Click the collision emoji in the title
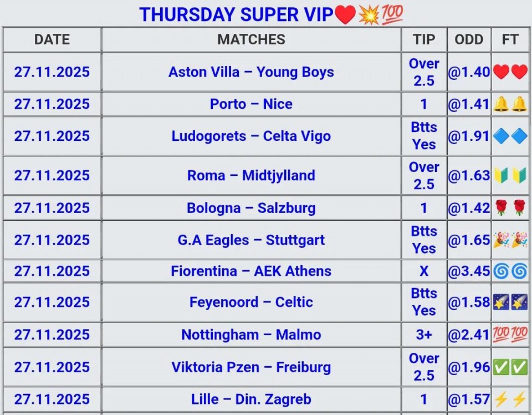The image size is (532, 415). click(x=369, y=14)
